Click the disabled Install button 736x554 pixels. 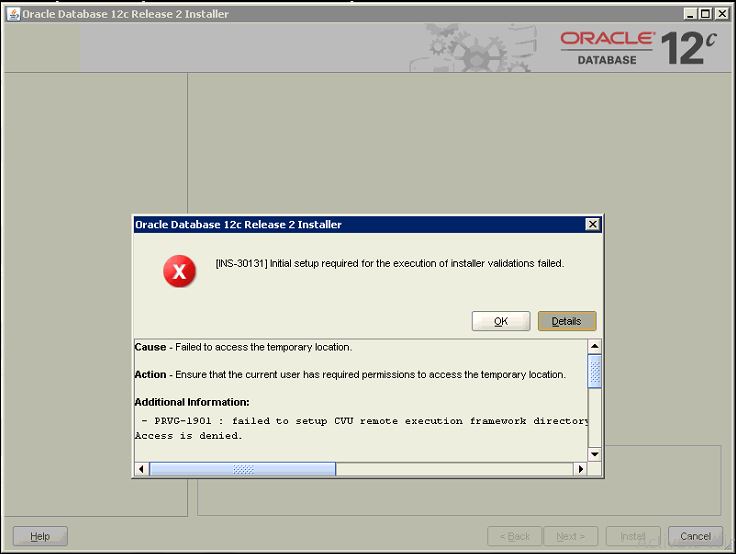(x=633, y=536)
